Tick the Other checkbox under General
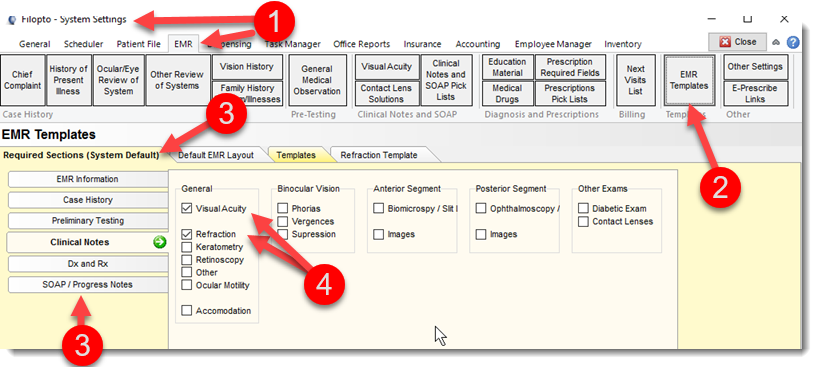Viewport: 817px width, 367px height. tap(187, 272)
